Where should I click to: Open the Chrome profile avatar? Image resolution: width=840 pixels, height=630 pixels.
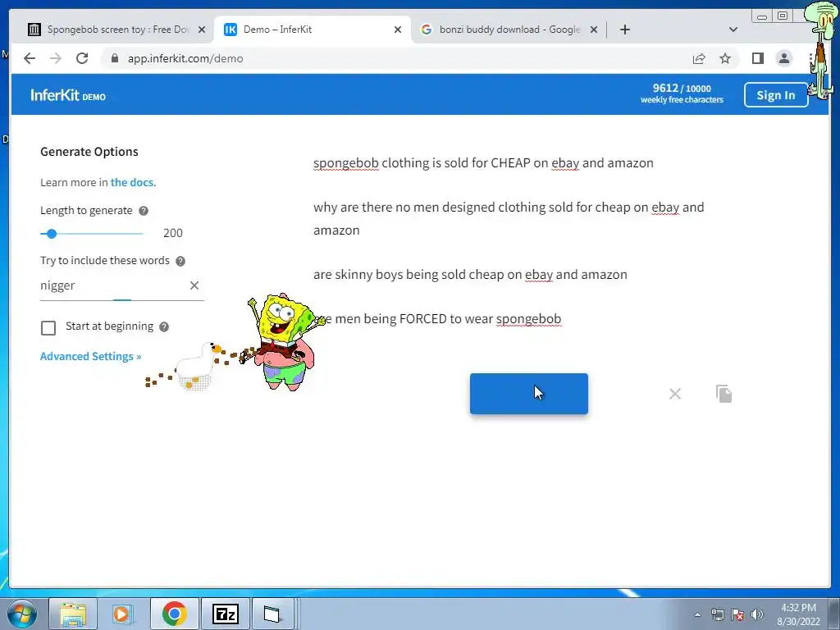(x=783, y=58)
